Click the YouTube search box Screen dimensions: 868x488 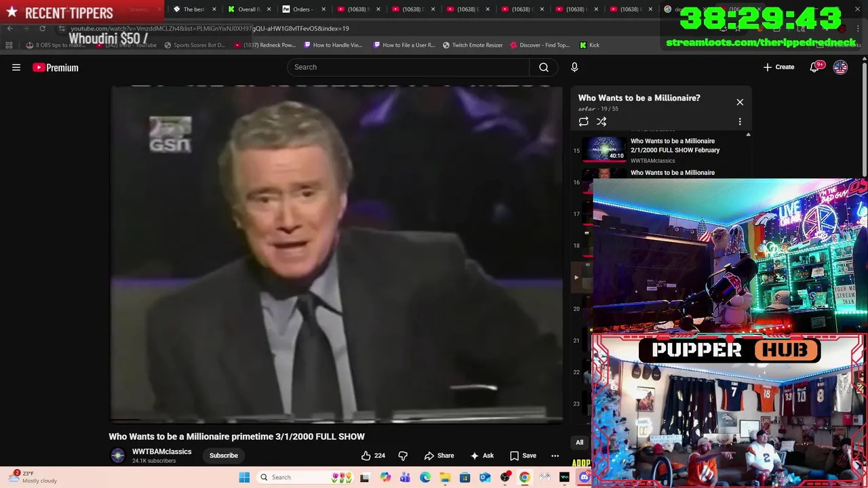(x=408, y=67)
